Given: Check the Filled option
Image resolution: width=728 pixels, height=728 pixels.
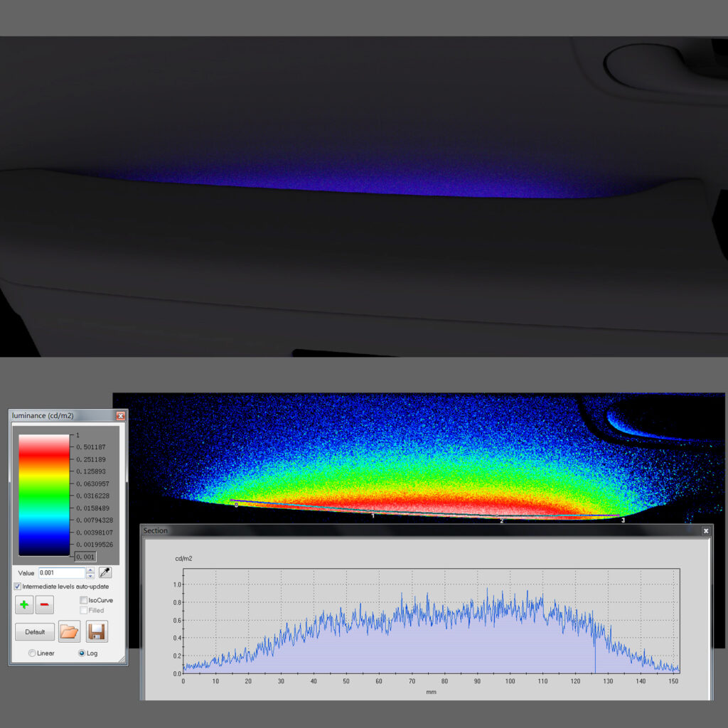Looking at the screenshot, I should tap(82, 610).
